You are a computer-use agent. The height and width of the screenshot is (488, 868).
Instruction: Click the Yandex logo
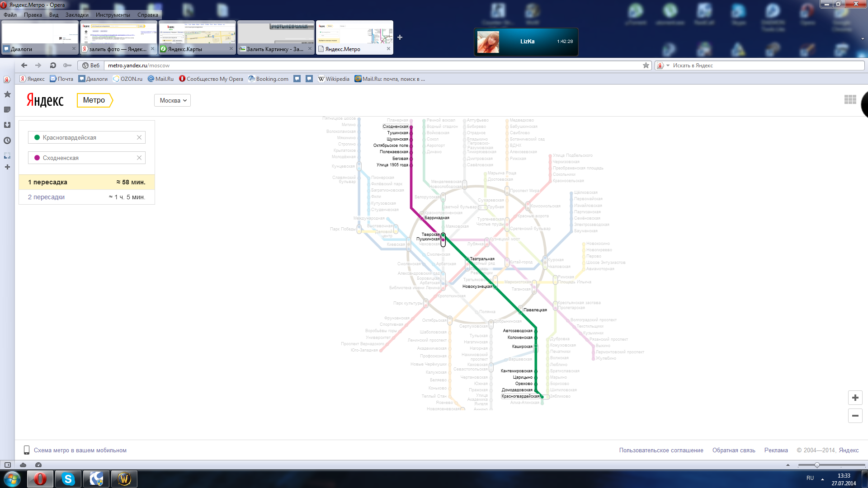coord(45,100)
